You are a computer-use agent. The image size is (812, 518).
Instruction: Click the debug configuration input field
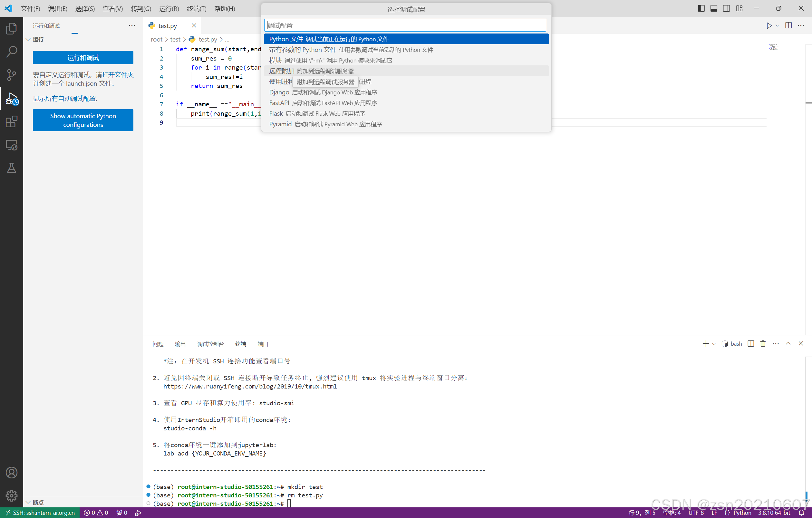405,25
